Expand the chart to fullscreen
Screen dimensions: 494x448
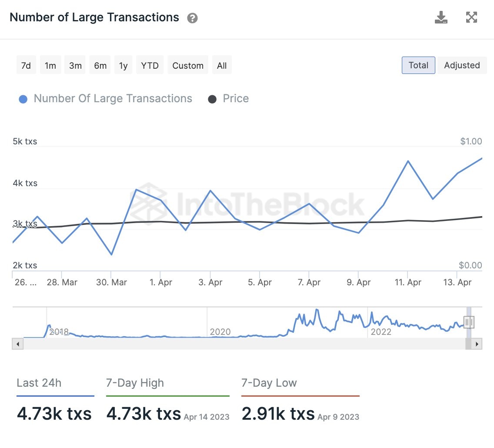[471, 17]
